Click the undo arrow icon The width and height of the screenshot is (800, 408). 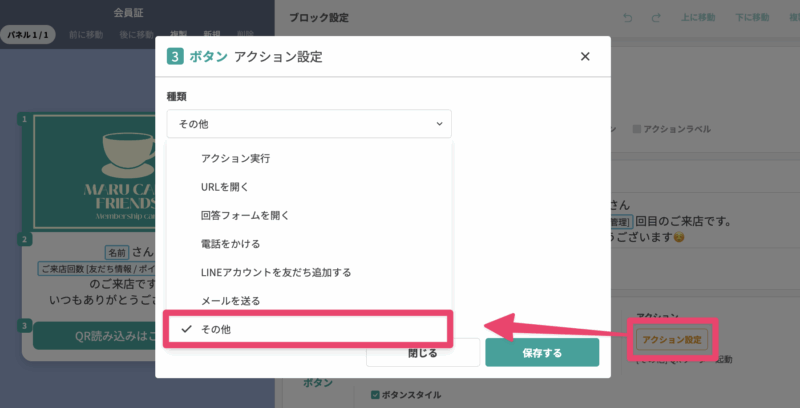tap(627, 18)
